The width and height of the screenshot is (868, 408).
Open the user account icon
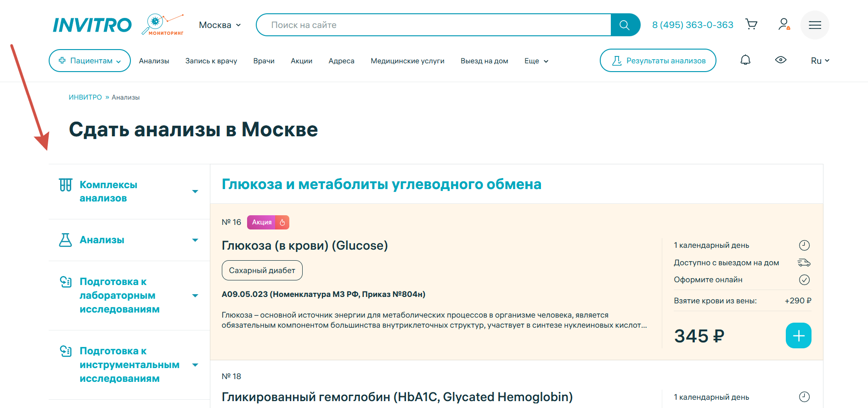pos(784,24)
